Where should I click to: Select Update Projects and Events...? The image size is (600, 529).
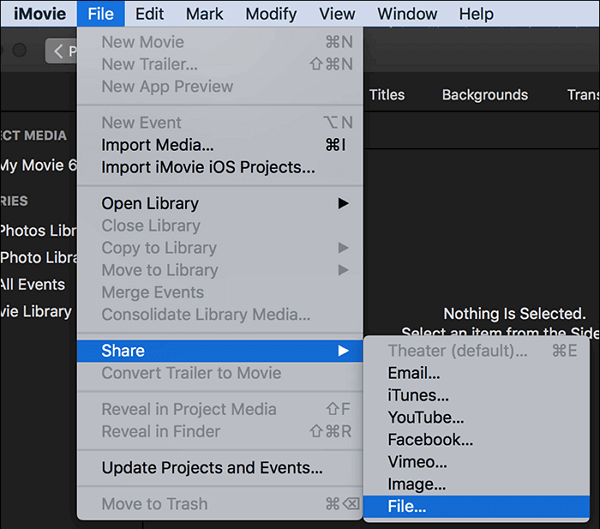(212, 468)
